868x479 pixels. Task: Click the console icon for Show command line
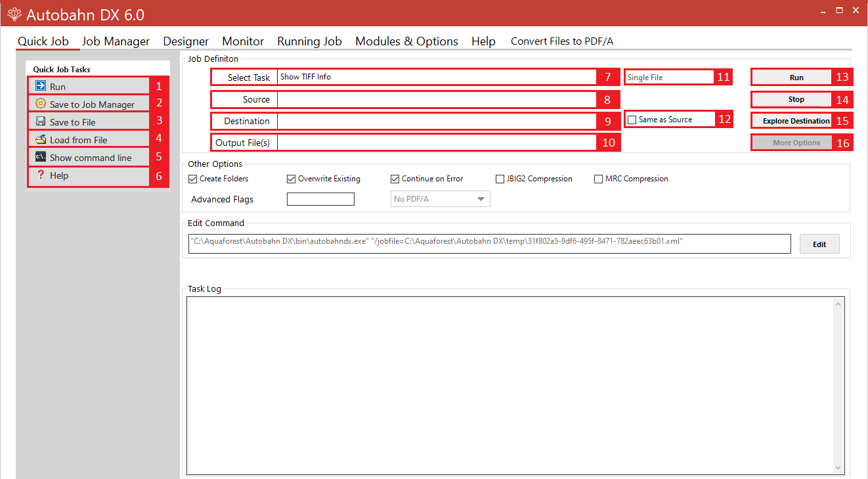(x=41, y=157)
